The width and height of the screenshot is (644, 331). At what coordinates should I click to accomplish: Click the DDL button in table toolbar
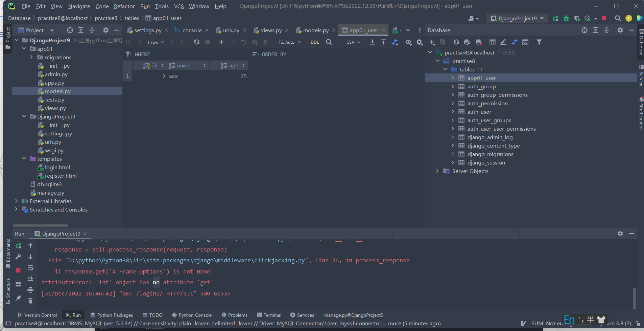[314, 42]
